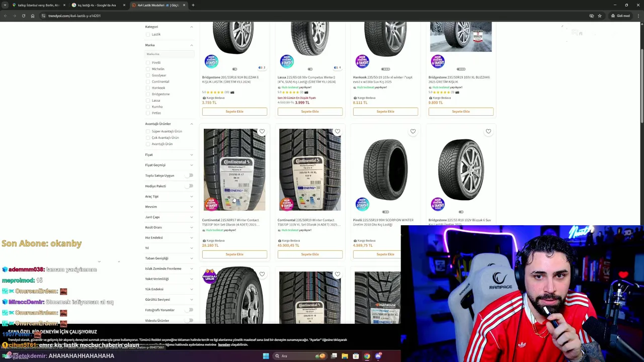Screen dimensions: 644x362
Task: Toggle Hediye Paketi switch
Action: [x=190, y=186]
